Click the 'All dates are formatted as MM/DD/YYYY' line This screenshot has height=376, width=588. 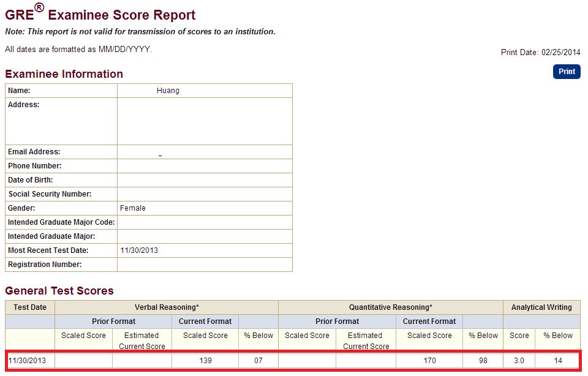(78, 50)
